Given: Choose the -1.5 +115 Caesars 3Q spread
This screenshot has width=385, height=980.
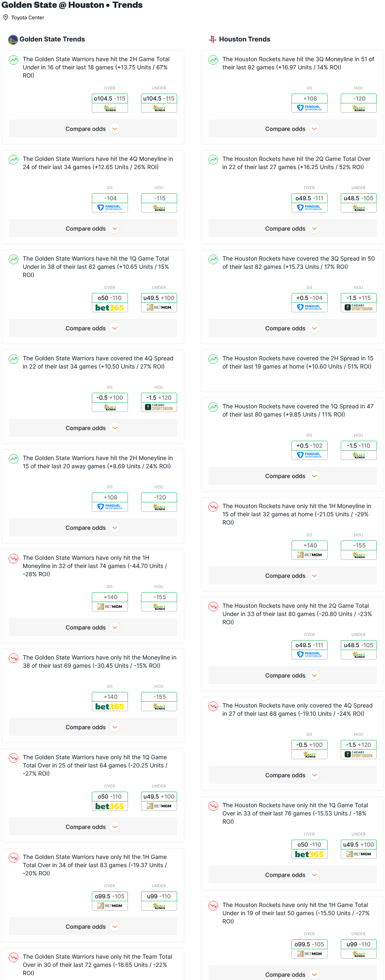Looking at the screenshot, I should tap(359, 302).
